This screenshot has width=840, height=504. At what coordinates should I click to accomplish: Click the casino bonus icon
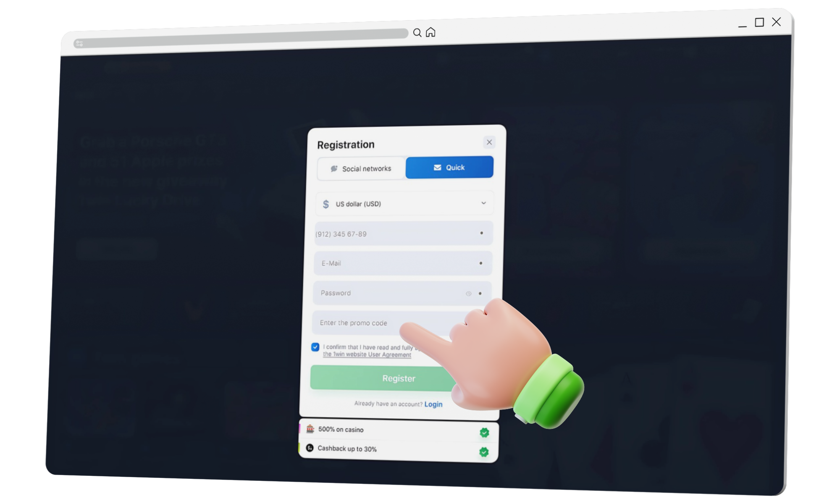pos(309,430)
